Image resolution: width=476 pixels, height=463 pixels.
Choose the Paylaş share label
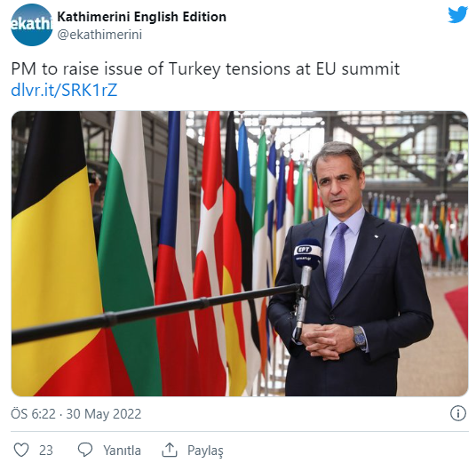[x=205, y=451]
